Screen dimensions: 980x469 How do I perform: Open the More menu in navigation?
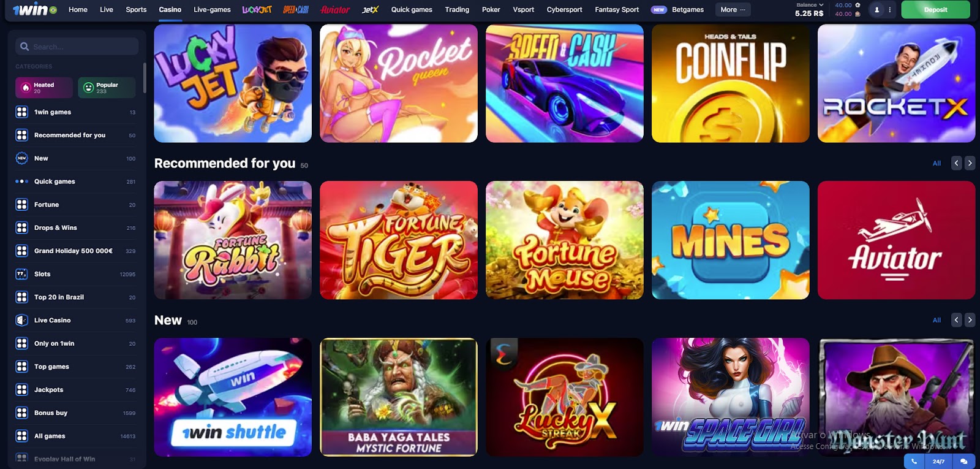pos(733,10)
